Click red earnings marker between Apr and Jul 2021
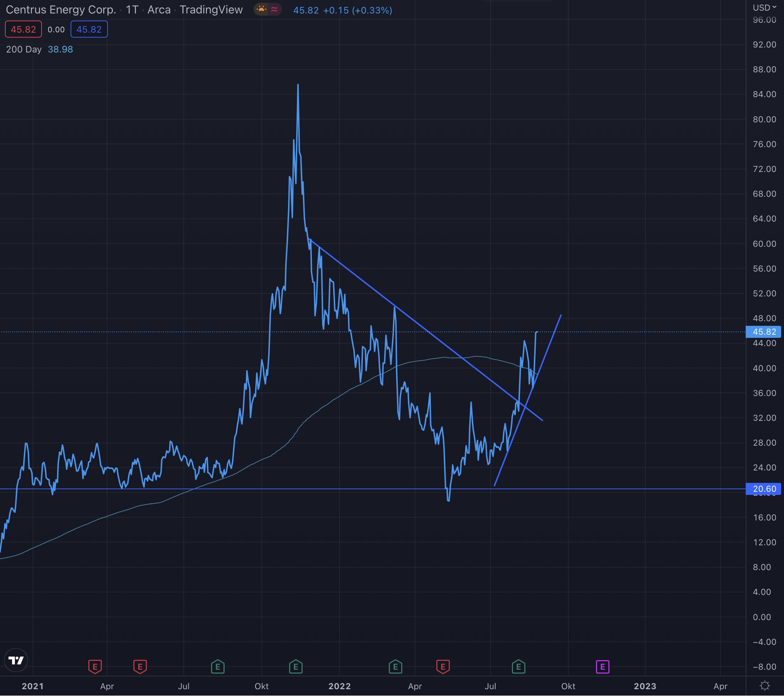The width and height of the screenshot is (784, 697). (140, 667)
